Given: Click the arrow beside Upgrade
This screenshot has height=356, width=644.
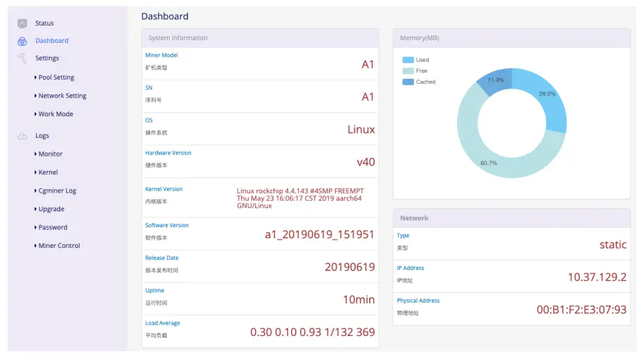Looking at the screenshot, I should (x=36, y=209).
